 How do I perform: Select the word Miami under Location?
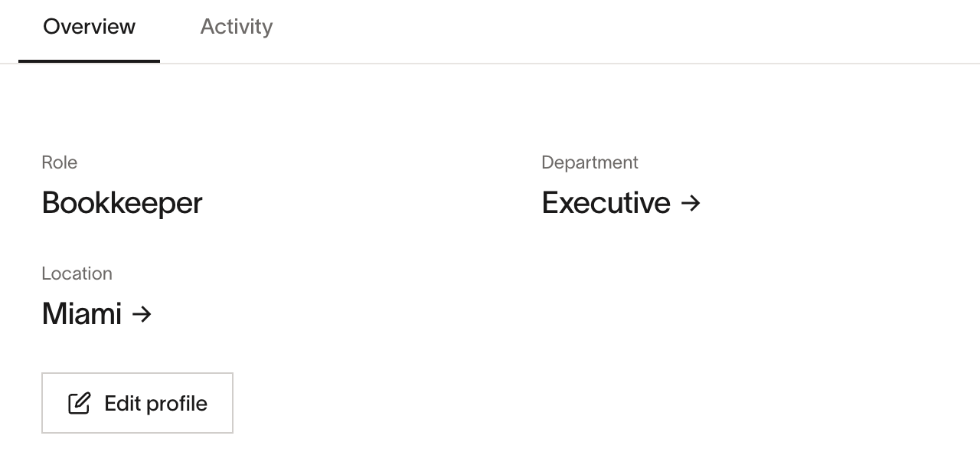tap(81, 314)
